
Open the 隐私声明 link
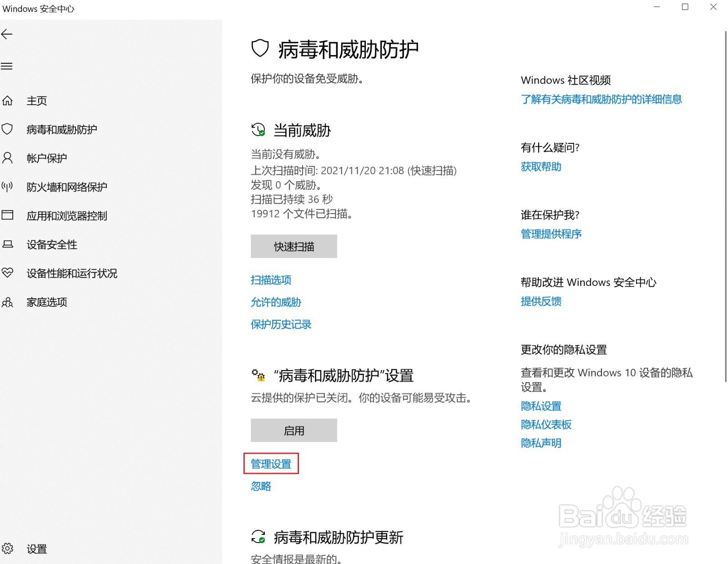click(x=541, y=442)
